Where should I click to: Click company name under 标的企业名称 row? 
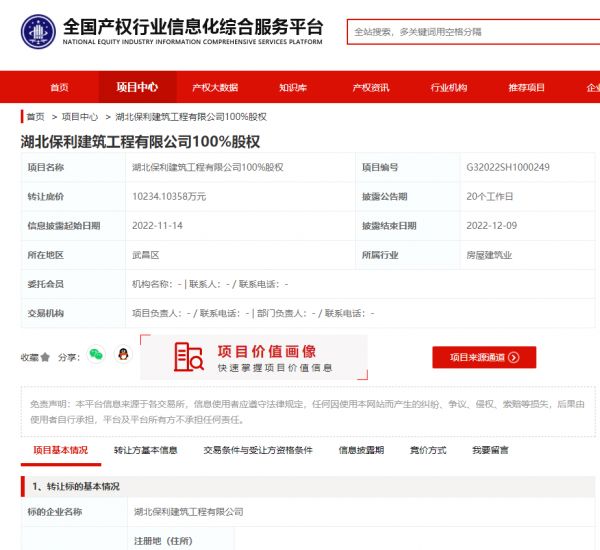point(189,512)
